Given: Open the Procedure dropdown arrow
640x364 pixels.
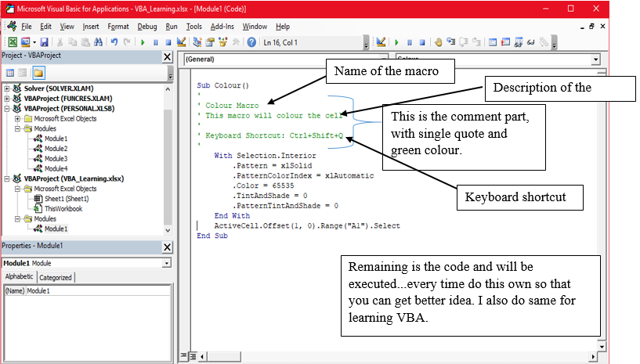Looking at the screenshot, I should (596, 59).
